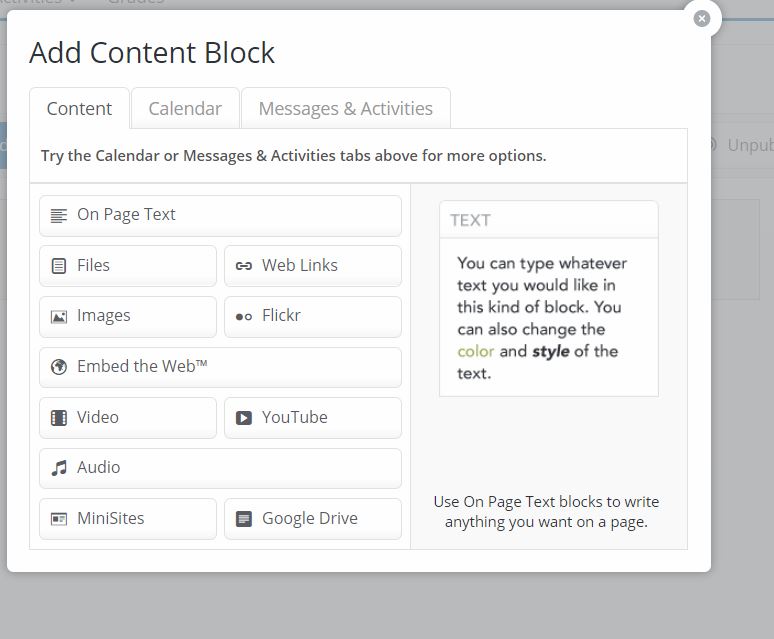Click the Embed the Web globe icon
Image resolution: width=774 pixels, height=639 pixels.
pos(59,367)
